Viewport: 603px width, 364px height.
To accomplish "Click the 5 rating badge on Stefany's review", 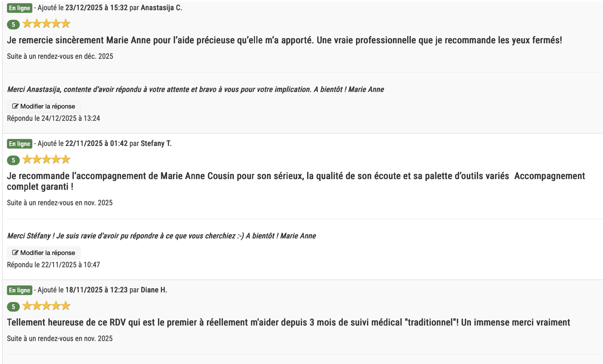I will click(13, 160).
